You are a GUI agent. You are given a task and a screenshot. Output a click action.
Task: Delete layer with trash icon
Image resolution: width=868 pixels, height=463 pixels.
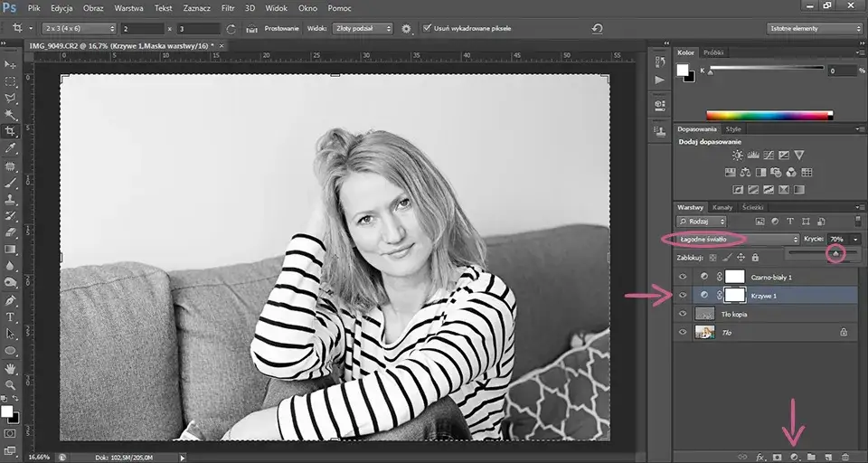[x=844, y=457]
